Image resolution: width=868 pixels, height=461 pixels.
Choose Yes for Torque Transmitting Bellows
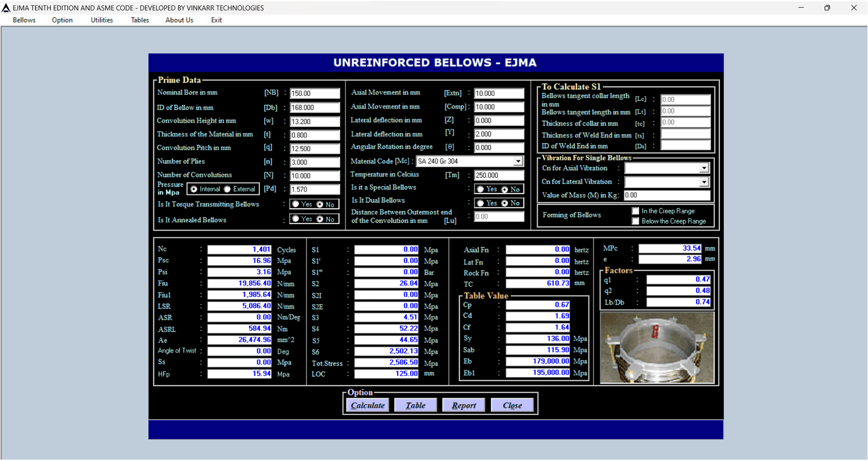click(296, 204)
